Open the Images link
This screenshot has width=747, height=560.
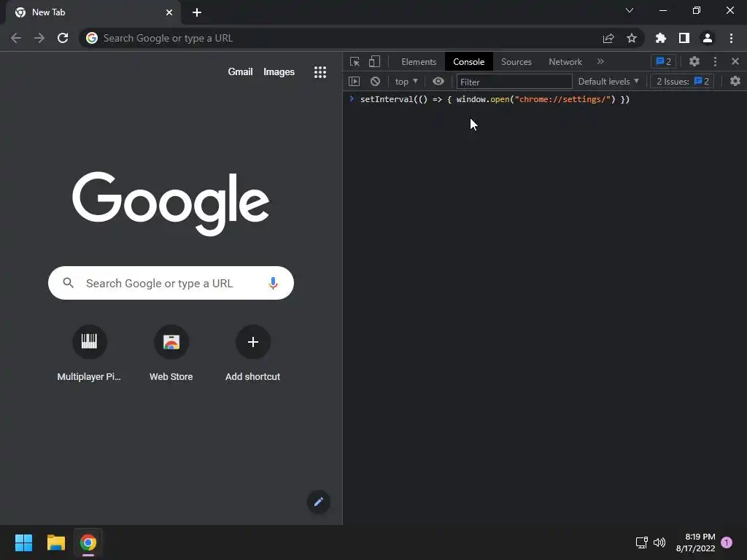[279, 72]
